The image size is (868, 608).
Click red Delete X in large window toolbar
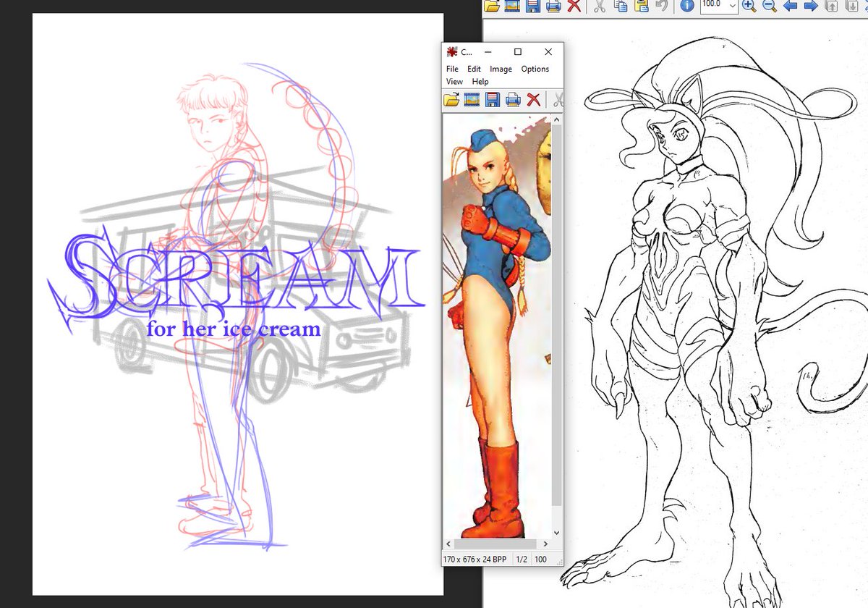574,5
